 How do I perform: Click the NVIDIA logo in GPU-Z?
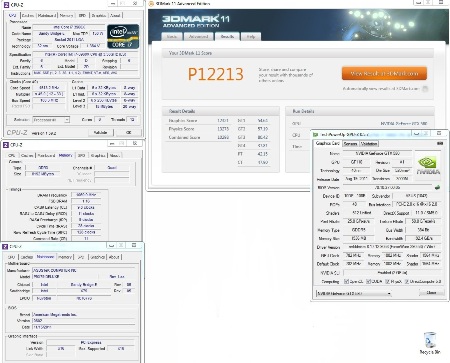428,165
